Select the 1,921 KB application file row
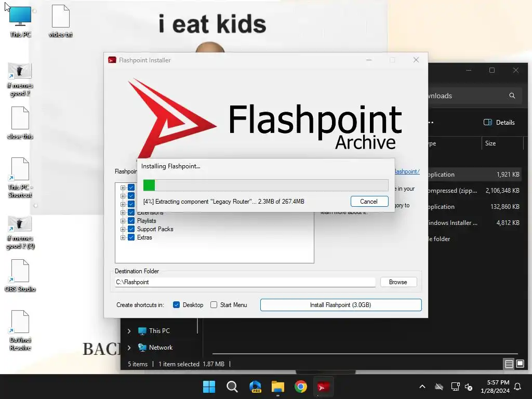This screenshot has height=399, width=532. (475, 175)
